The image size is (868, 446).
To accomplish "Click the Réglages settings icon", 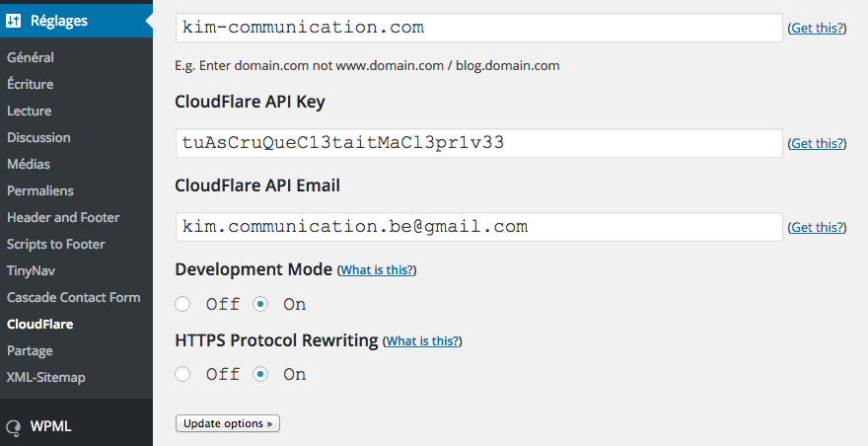I will tap(14, 20).
